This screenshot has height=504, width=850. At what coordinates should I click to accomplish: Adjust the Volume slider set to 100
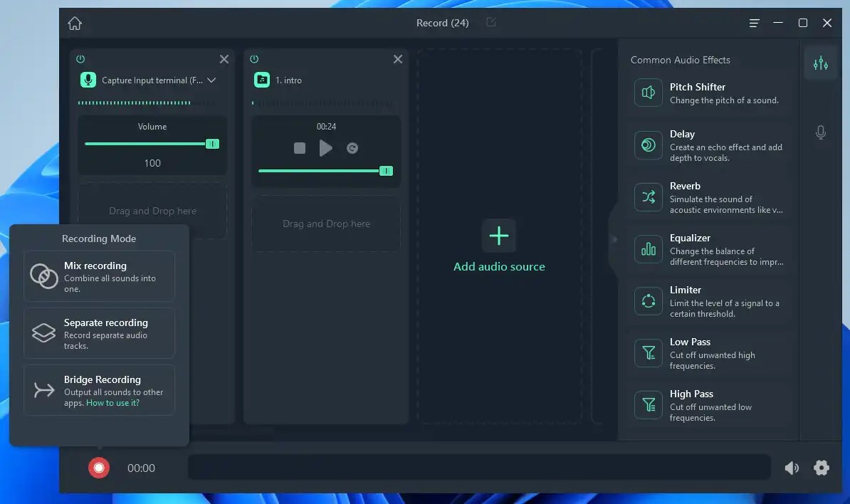tap(212, 144)
